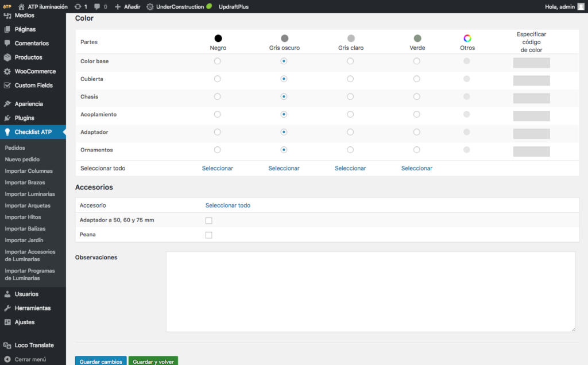The height and width of the screenshot is (365, 588).
Task: Open UpdraftPlus in the admin bar
Action: click(234, 7)
